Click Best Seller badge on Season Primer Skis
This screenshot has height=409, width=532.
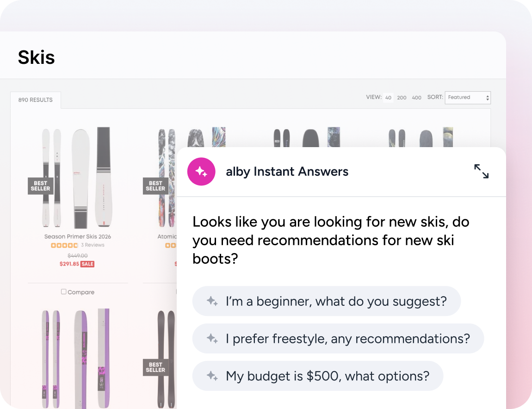point(40,186)
